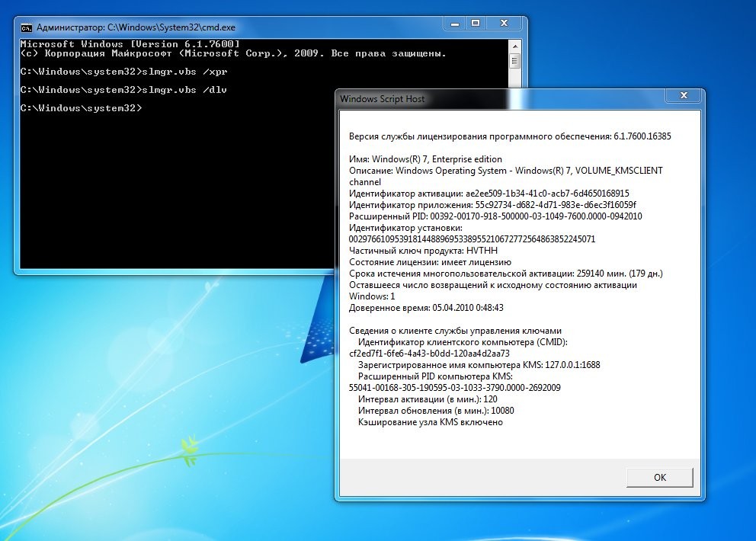Click the empty C:\Windows\system32> prompt line
This screenshot has height=541, width=756.
81,108
